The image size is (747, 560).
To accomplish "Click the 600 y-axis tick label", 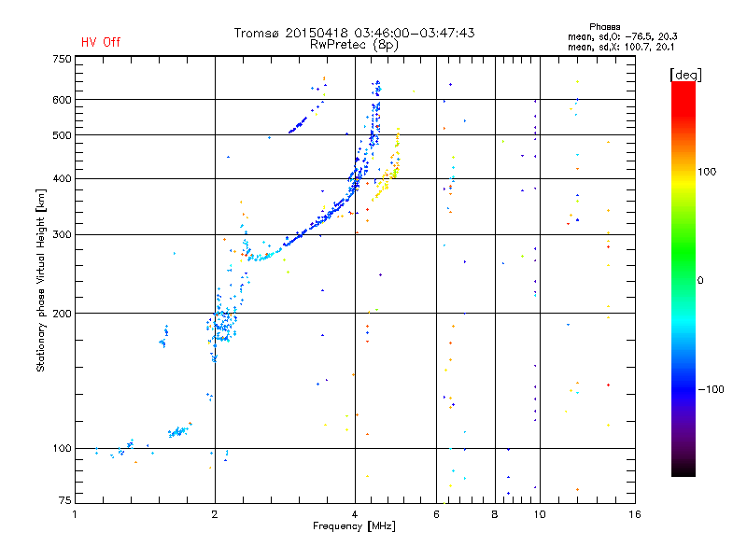I will point(63,100).
